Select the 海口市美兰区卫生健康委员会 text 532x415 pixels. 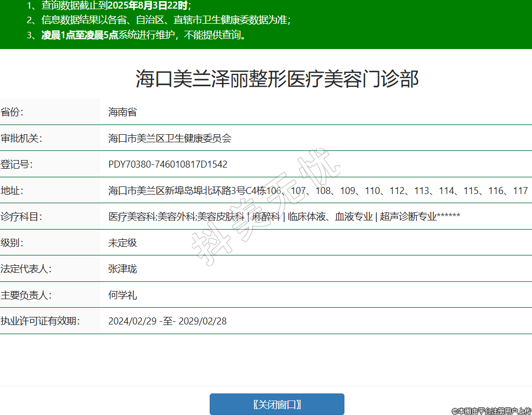pyautogui.click(x=170, y=139)
